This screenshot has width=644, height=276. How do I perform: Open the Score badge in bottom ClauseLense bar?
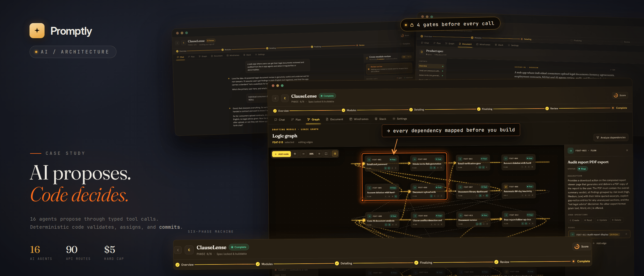tap(582, 246)
